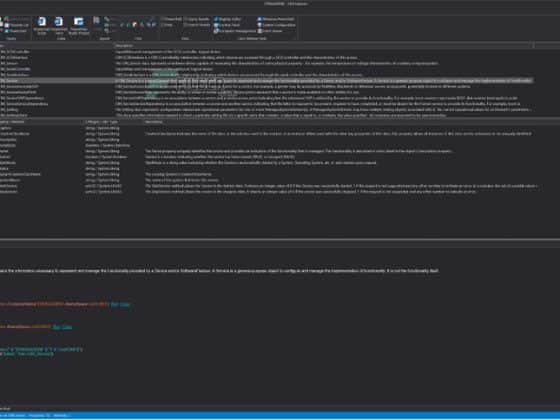Select the highlighted CIM_Service class row

click(x=266, y=81)
